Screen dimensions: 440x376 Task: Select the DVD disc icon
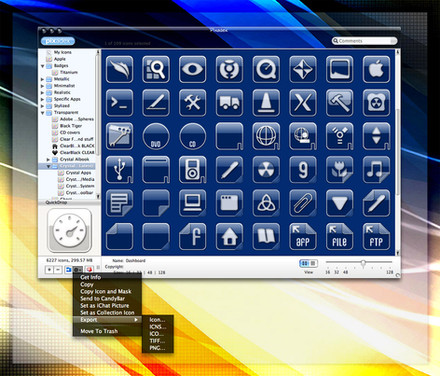[156, 136]
